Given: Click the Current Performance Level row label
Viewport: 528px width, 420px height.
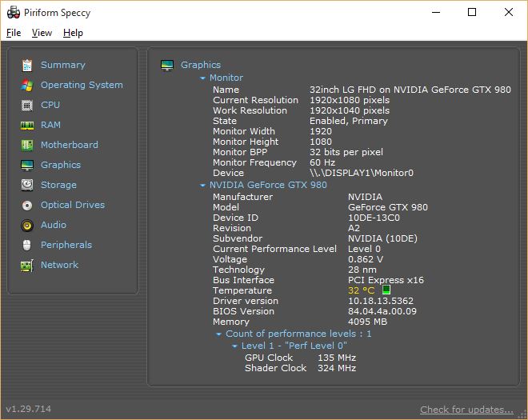Looking at the screenshot, I should point(274,249).
